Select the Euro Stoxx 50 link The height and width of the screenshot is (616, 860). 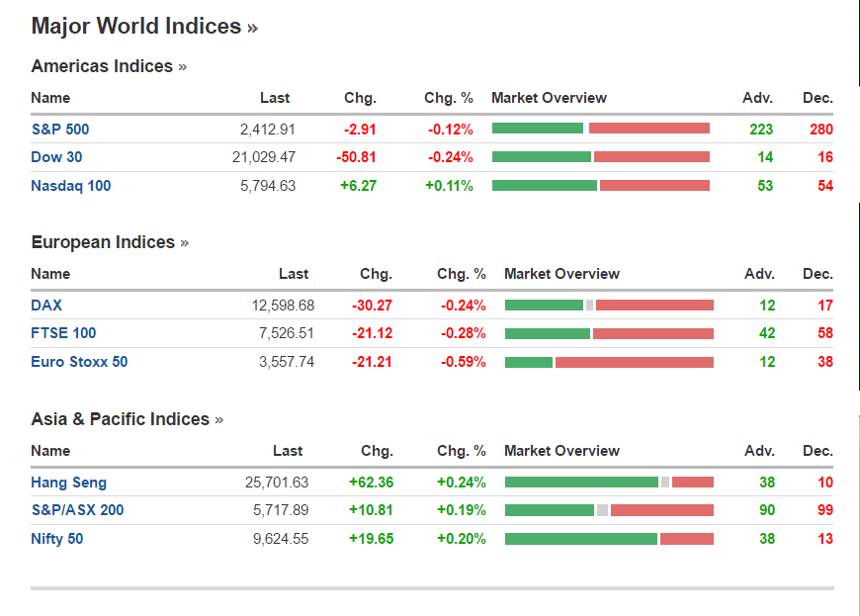(x=79, y=362)
